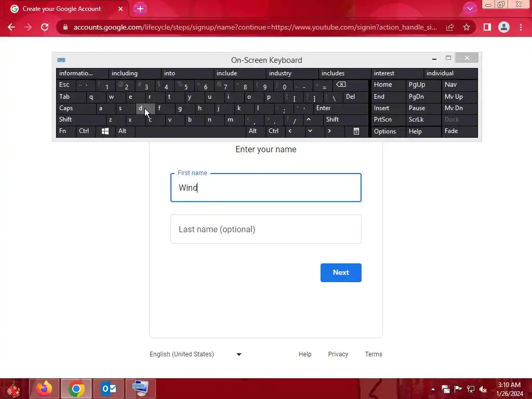
Task: Toggle the ScrLk key
Action: coord(423,119)
